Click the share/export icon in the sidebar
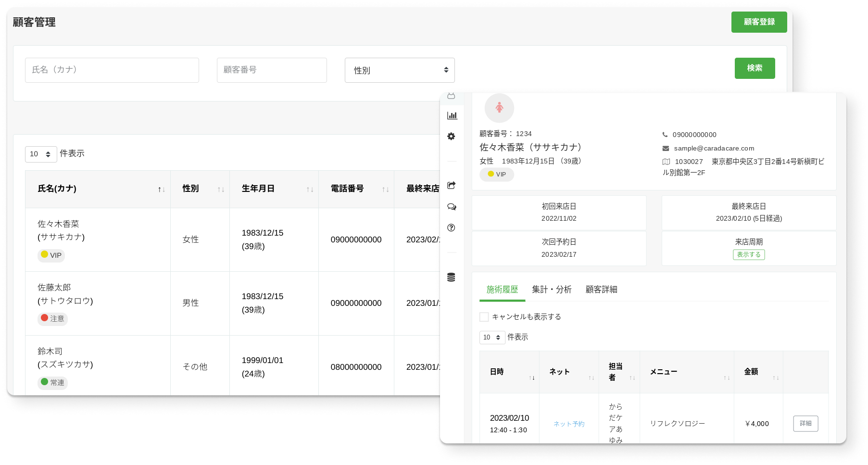The height and width of the screenshot is (465, 868). pos(451,185)
